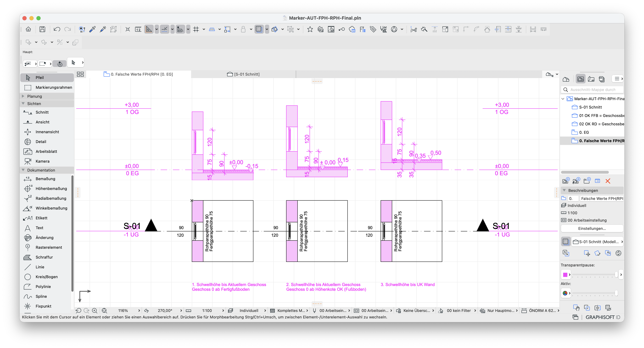The width and height of the screenshot is (644, 348).
Task: Click the red X delete view icon
Action: [x=608, y=181]
